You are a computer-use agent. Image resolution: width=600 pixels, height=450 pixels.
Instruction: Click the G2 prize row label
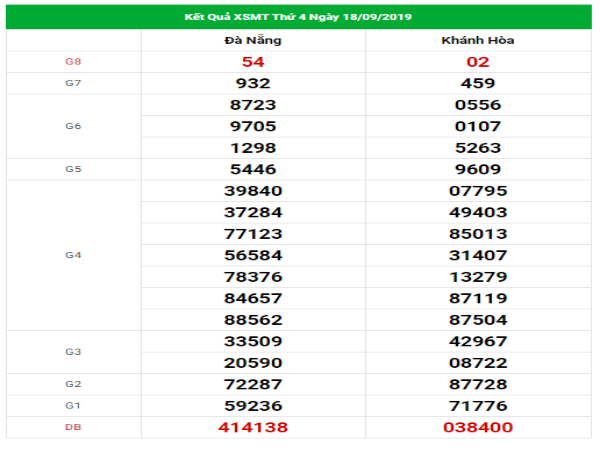point(73,384)
